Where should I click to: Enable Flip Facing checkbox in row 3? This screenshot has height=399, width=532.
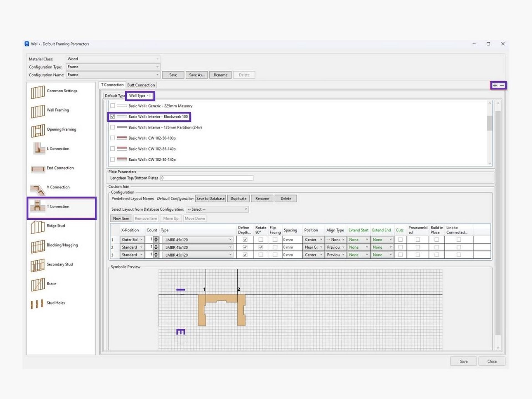pyautogui.click(x=275, y=255)
